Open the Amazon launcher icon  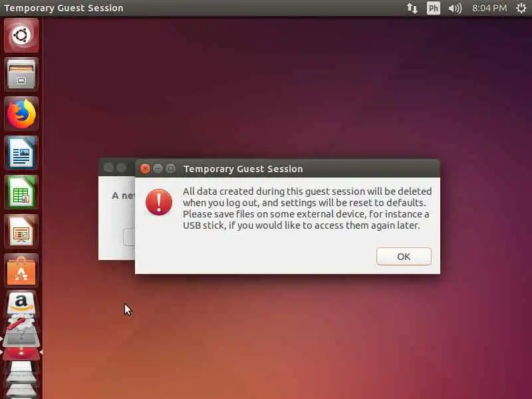(x=21, y=302)
